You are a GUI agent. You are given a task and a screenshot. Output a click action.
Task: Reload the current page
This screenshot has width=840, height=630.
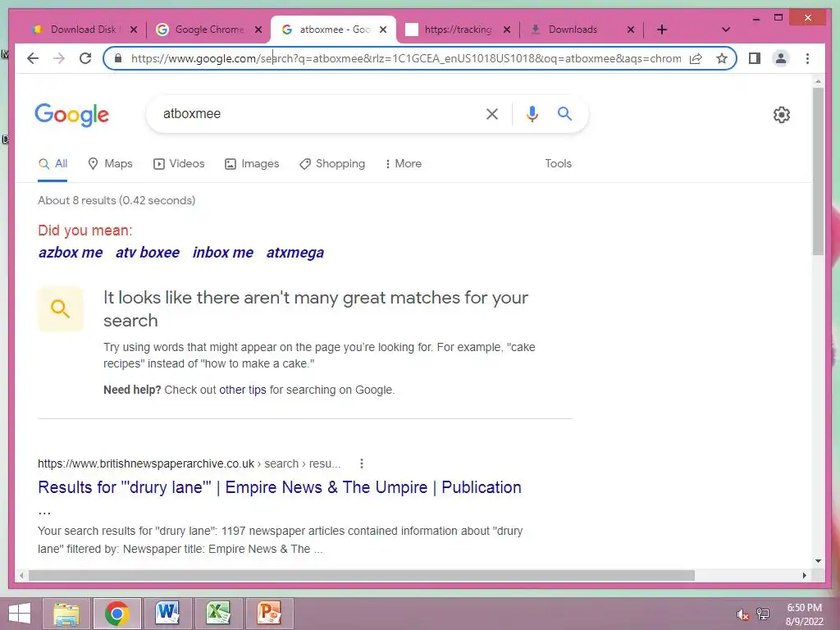[x=85, y=58]
